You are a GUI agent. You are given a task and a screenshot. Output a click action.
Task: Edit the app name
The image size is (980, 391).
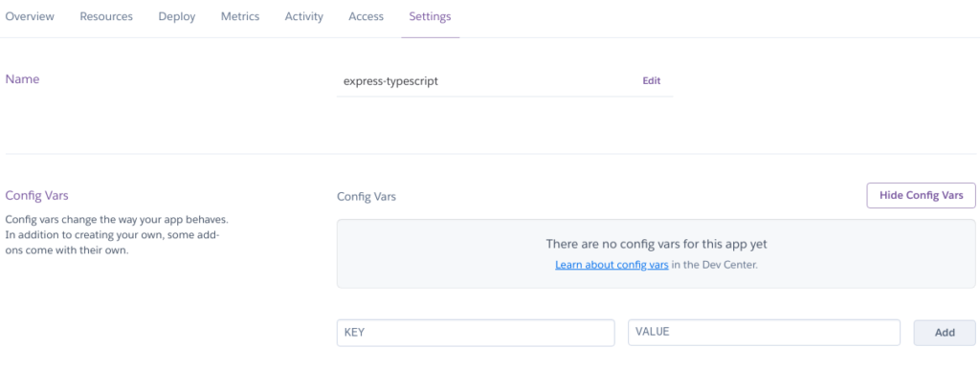coord(651,81)
